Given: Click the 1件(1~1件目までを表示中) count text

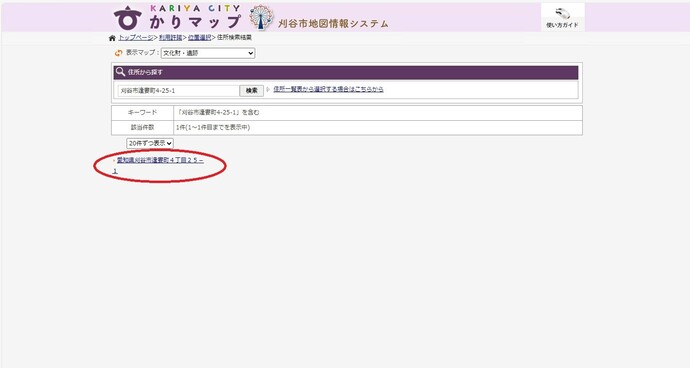Looking at the screenshot, I should (x=213, y=127).
